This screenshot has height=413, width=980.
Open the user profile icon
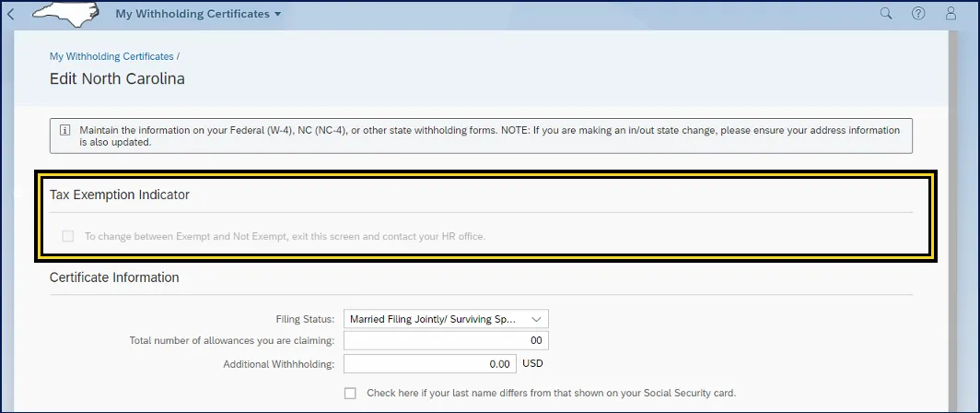pos(951,13)
